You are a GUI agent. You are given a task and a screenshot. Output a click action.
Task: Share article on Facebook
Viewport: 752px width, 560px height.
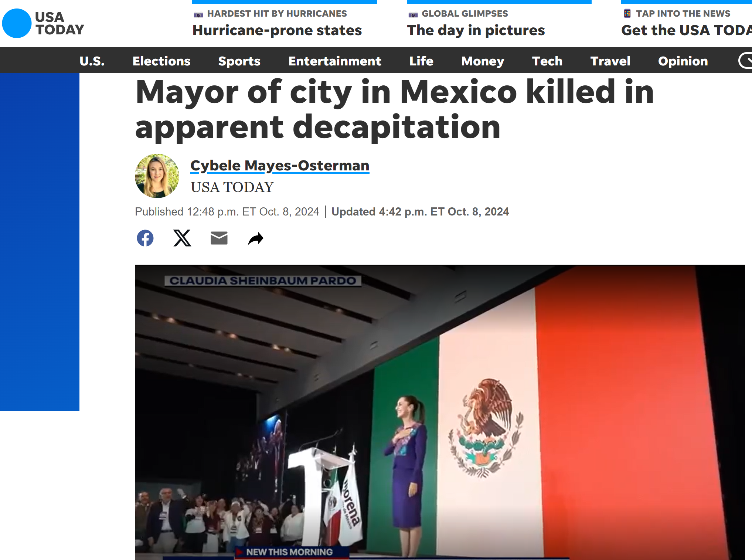145,238
